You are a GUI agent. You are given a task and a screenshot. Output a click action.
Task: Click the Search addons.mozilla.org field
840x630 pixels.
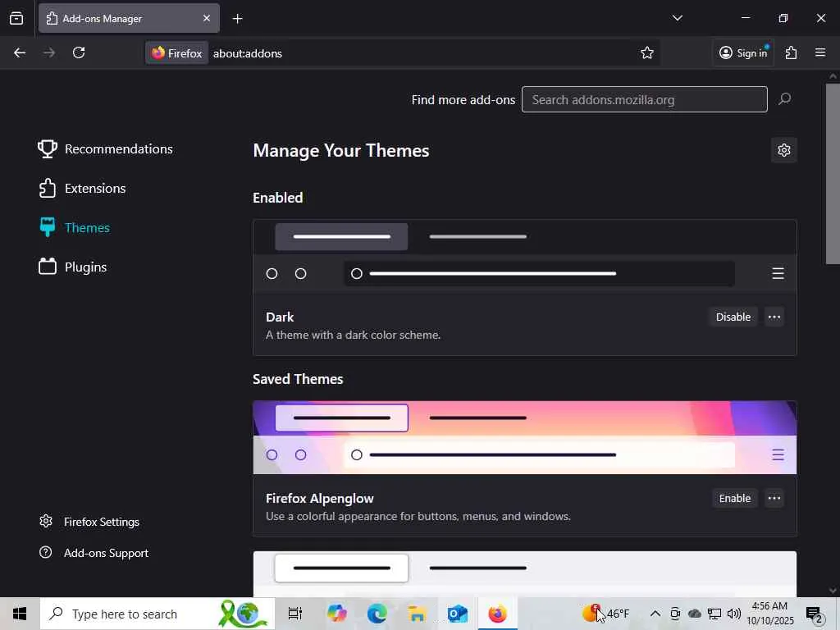[x=645, y=99]
